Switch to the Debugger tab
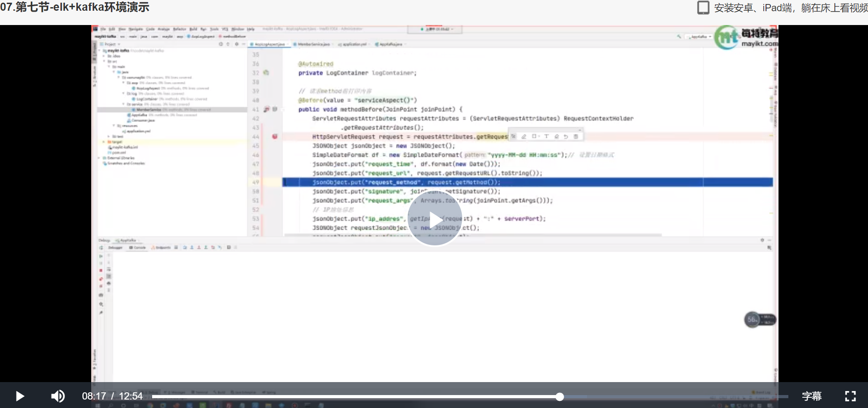868x408 pixels. tap(115, 248)
